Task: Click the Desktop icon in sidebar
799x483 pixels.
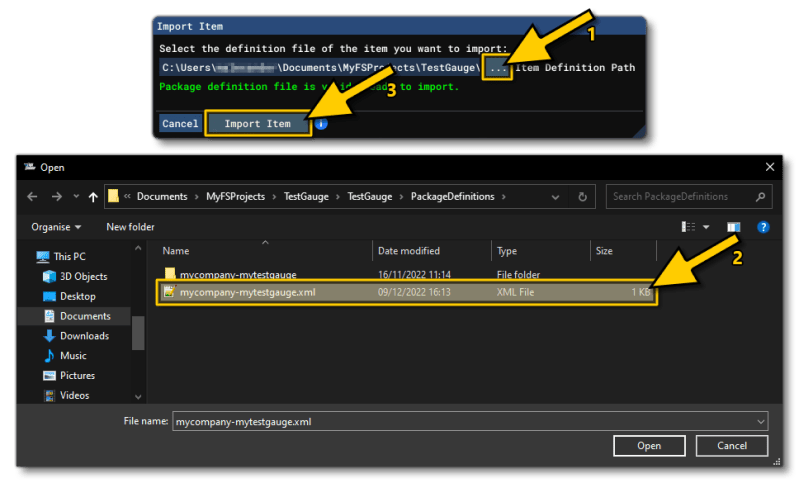Action: (x=49, y=297)
